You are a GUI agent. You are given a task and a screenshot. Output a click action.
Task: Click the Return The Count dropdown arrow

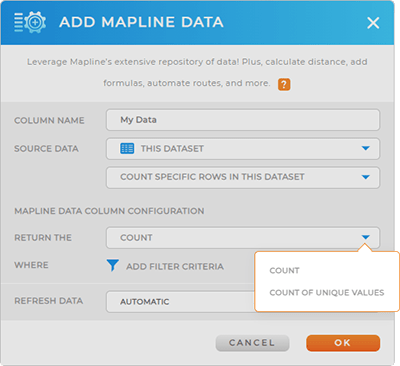[366, 237]
